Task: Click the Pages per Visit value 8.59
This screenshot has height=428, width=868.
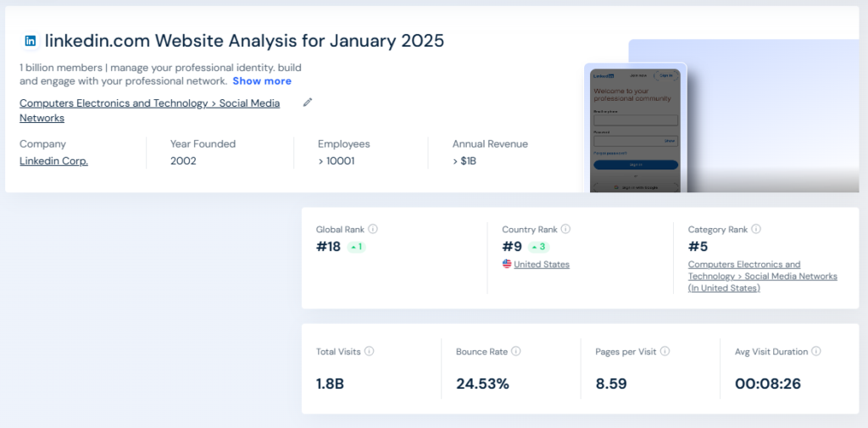Action: [x=611, y=384]
